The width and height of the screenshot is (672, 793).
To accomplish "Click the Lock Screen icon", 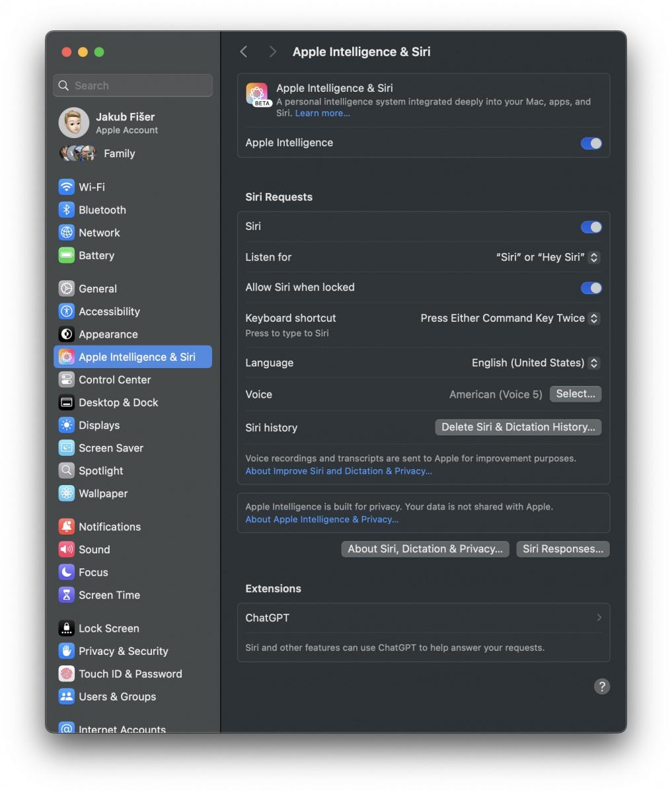I will pos(66,628).
